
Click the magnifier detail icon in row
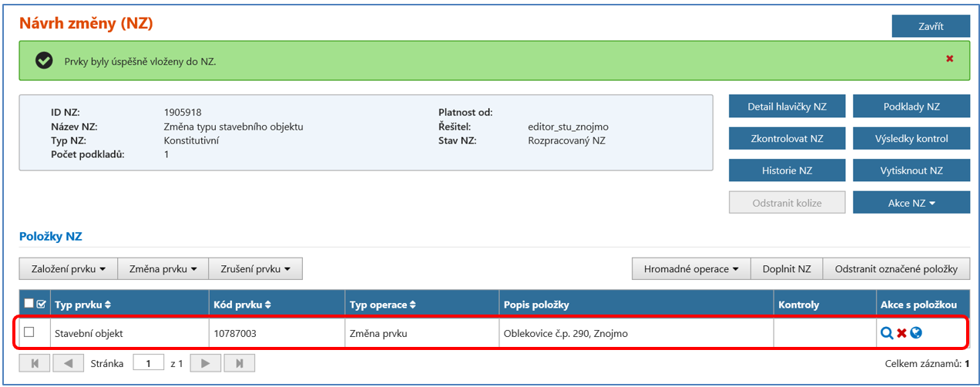tap(887, 333)
